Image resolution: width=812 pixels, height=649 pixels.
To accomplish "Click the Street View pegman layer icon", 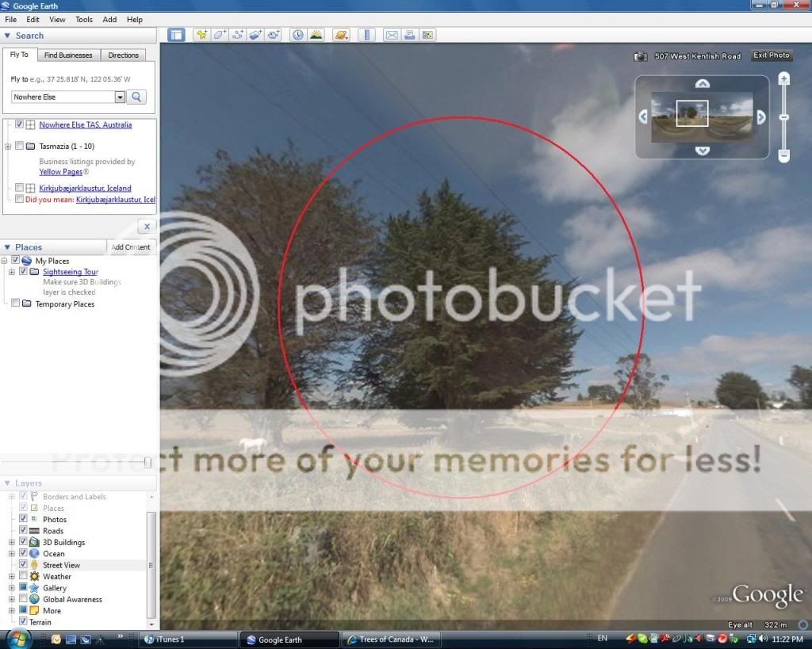I will click(x=34, y=565).
